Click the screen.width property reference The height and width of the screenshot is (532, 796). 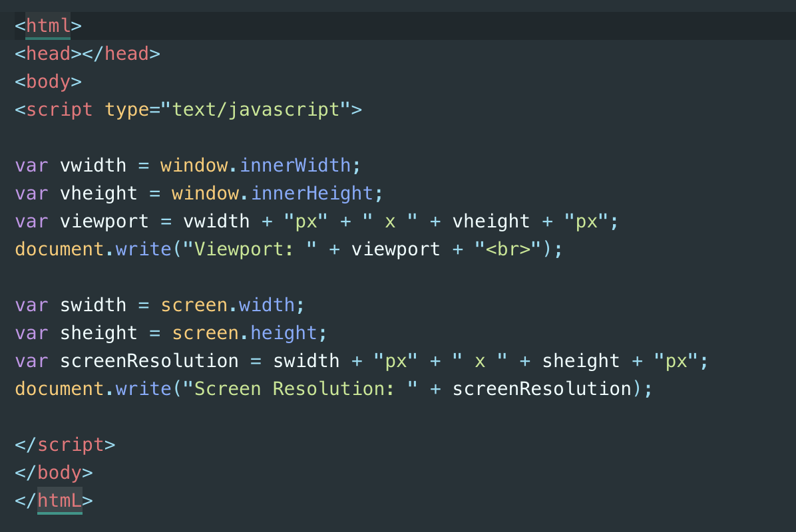[228, 305]
